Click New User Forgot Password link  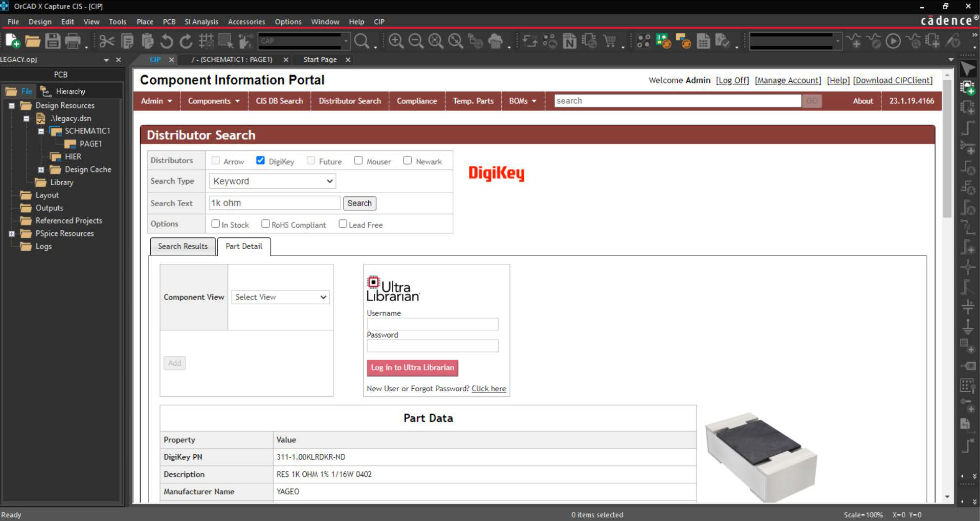pos(489,388)
